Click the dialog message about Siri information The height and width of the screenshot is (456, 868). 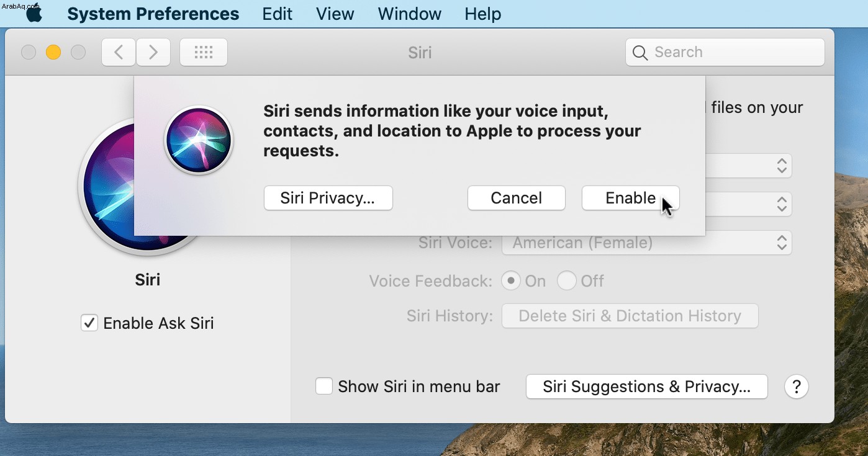click(x=452, y=131)
